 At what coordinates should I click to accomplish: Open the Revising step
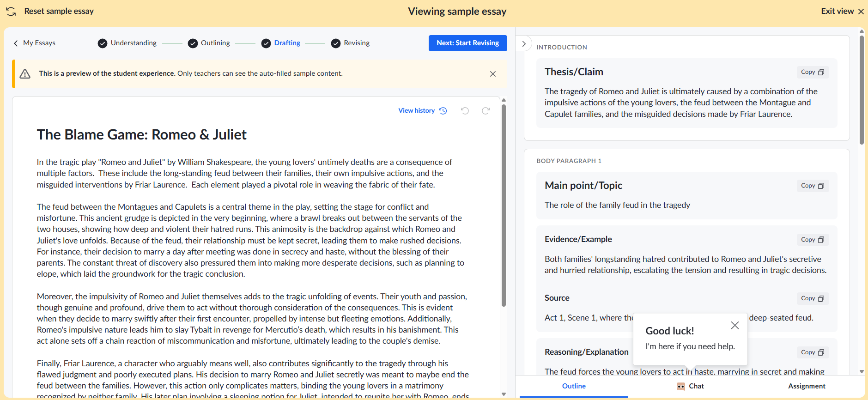pos(351,43)
